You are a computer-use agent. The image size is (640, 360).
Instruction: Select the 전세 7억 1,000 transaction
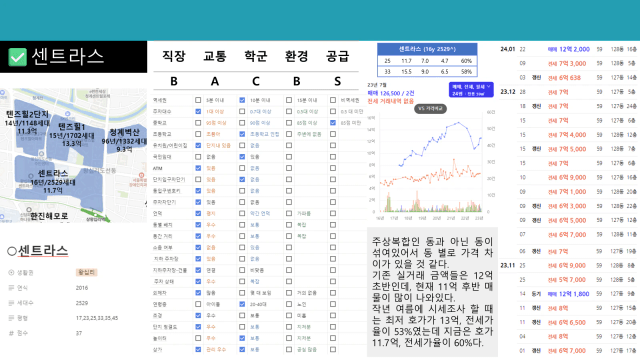pyautogui.click(x=567, y=192)
